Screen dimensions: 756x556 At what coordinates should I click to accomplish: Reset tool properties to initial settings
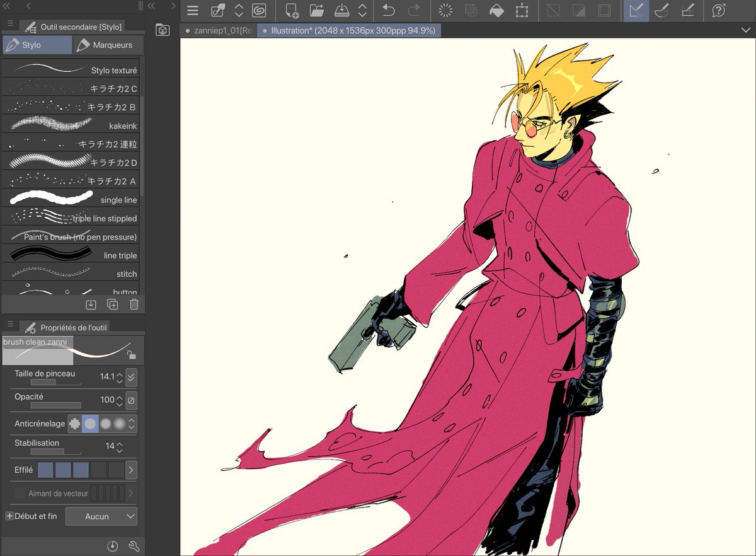(113, 547)
